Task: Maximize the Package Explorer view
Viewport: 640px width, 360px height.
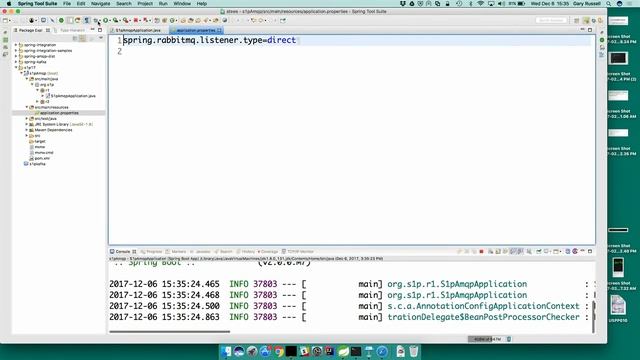Action: click(x=100, y=30)
